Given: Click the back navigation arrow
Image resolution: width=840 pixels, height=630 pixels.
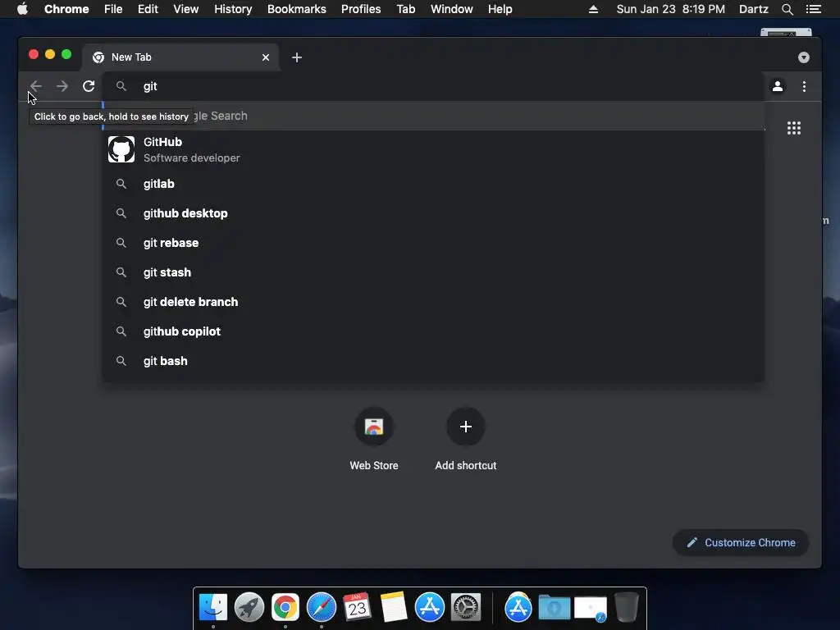Looking at the screenshot, I should tap(36, 86).
